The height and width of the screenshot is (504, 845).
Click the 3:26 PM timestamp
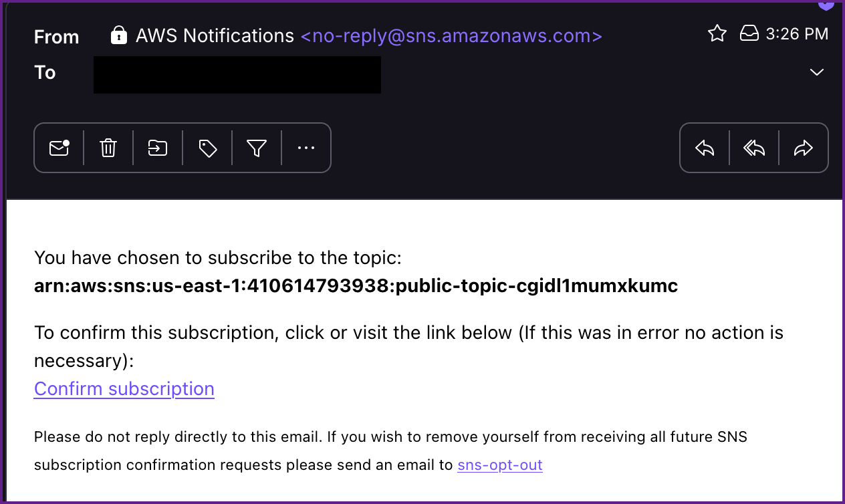[x=797, y=33]
